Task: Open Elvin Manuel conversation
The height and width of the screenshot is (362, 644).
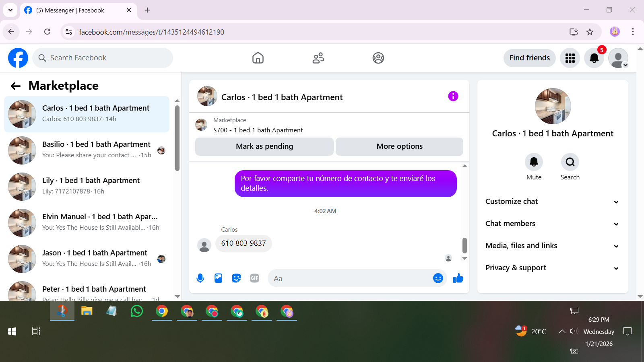Action: (87, 223)
